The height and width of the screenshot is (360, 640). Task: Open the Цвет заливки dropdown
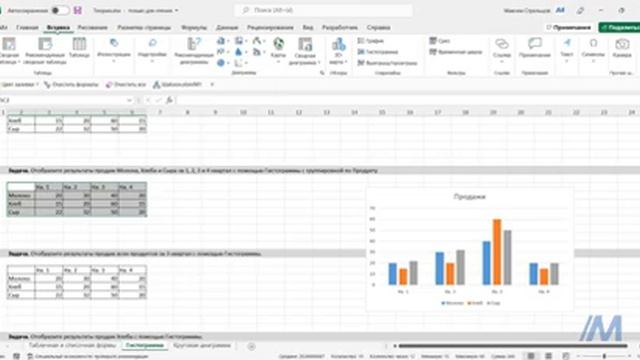20,84
